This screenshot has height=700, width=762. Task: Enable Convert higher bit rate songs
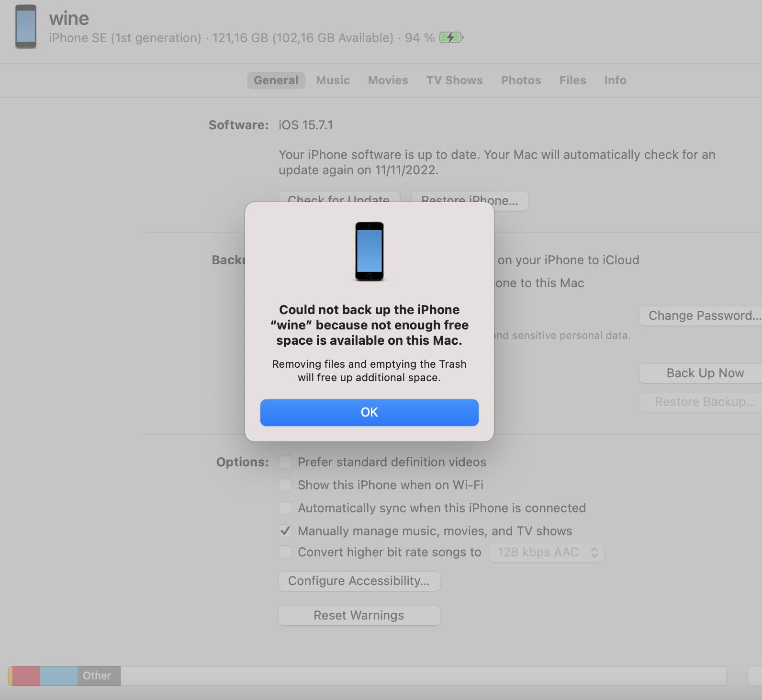coord(285,552)
